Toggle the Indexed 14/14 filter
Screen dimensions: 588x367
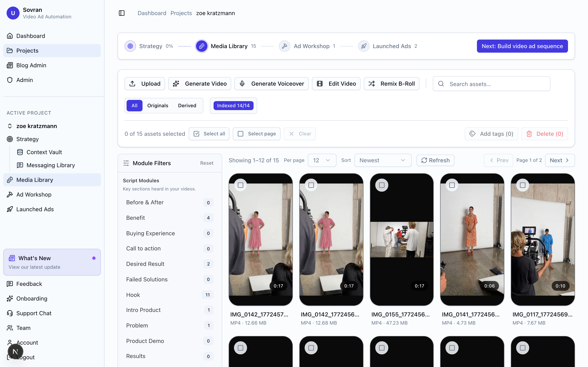(233, 105)
